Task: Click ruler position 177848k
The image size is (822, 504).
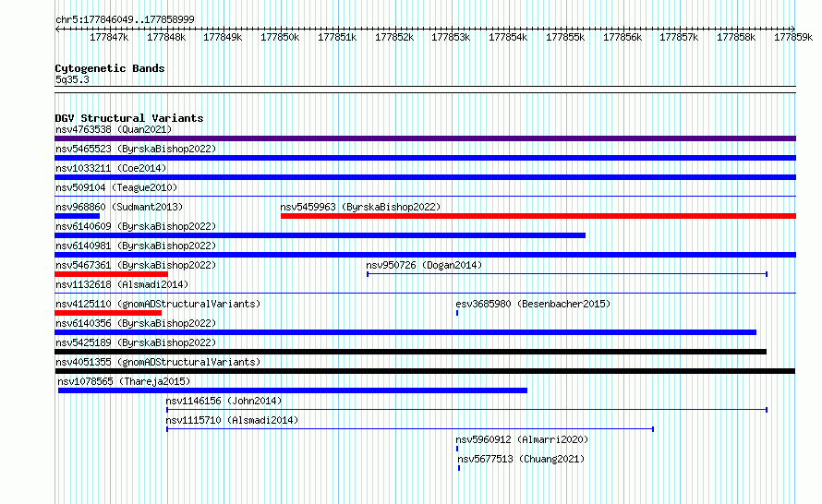Action: pyautogui.click(x=166, y=37)
